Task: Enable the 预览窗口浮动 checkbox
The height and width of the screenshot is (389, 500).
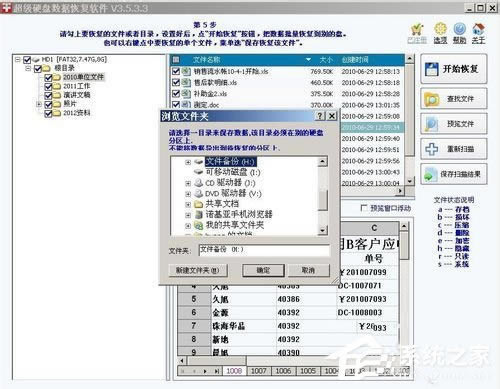Action: coord(364,208)
